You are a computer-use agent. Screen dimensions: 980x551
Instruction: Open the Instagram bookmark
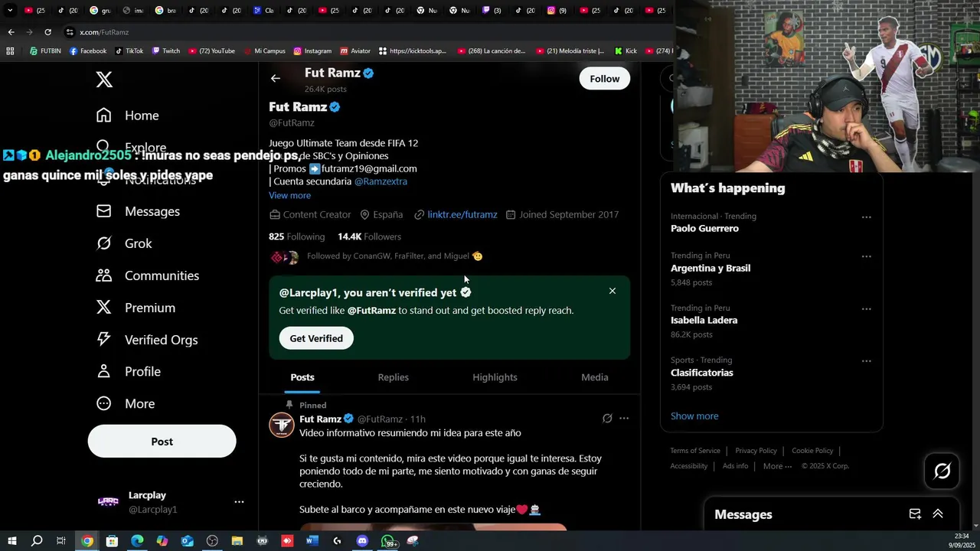tap(312, 51)
